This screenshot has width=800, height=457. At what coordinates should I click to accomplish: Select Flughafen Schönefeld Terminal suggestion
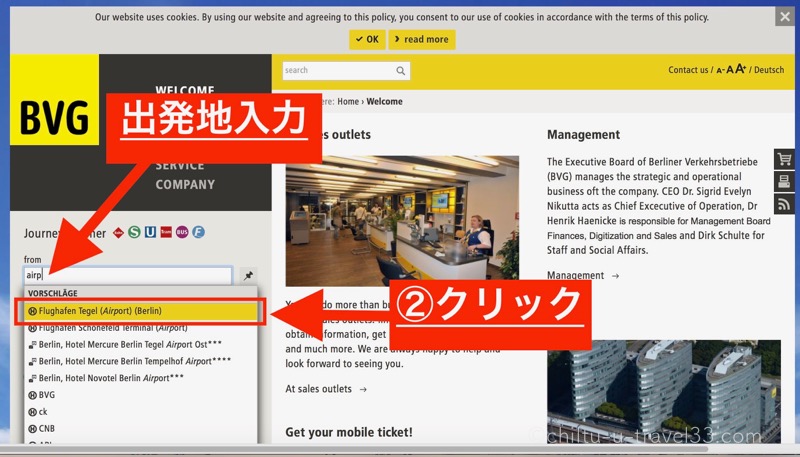click(140, 327)
